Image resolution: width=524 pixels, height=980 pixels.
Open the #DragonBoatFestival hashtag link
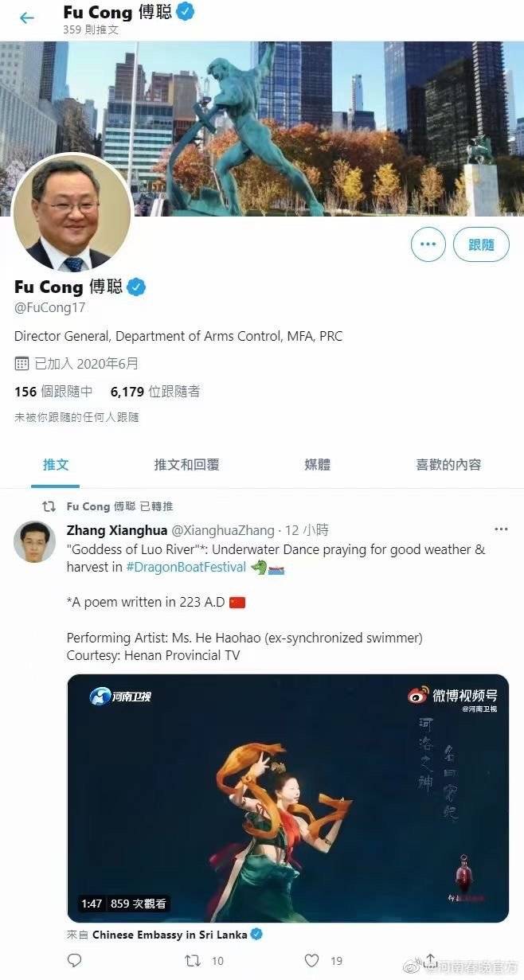click(186, 567)
